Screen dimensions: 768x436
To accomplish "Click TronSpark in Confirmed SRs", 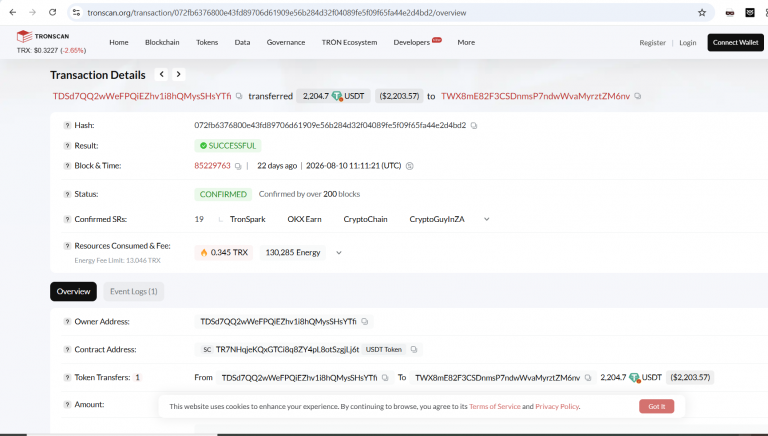I will [247, 219].
